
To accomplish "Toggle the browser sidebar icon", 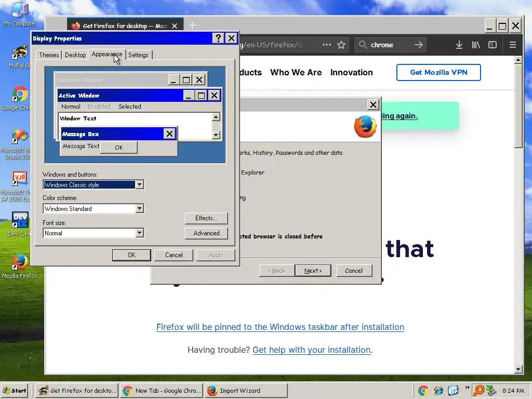I will [x=493, y=45].
